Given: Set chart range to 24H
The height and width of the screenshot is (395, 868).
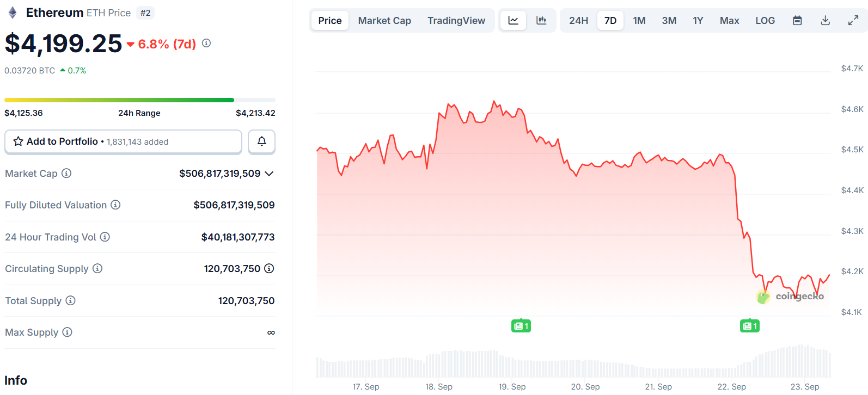Looking at the screenshot, I should (x=579, y=21).
